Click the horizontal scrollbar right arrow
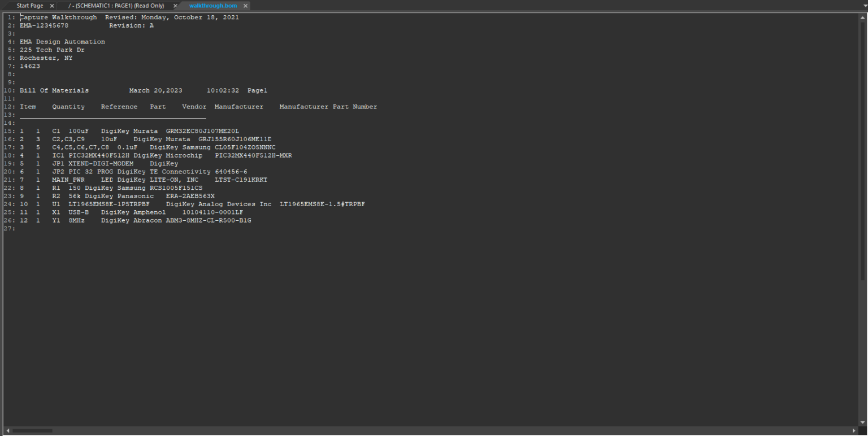Image resolution: width=868 pixels, height=436 pixels. coord(854,431)
